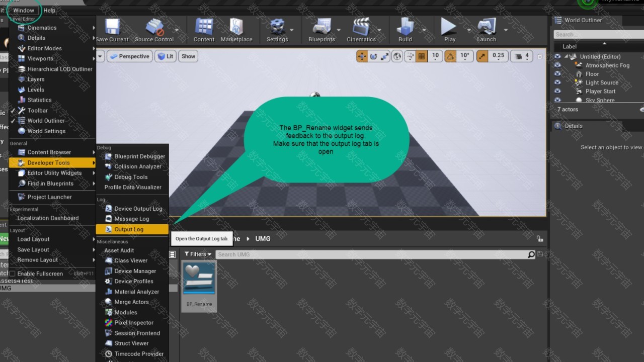Open viewport options arrow dropdown
This screenshot has width=644, height=362.
click(x=100, y=56)
